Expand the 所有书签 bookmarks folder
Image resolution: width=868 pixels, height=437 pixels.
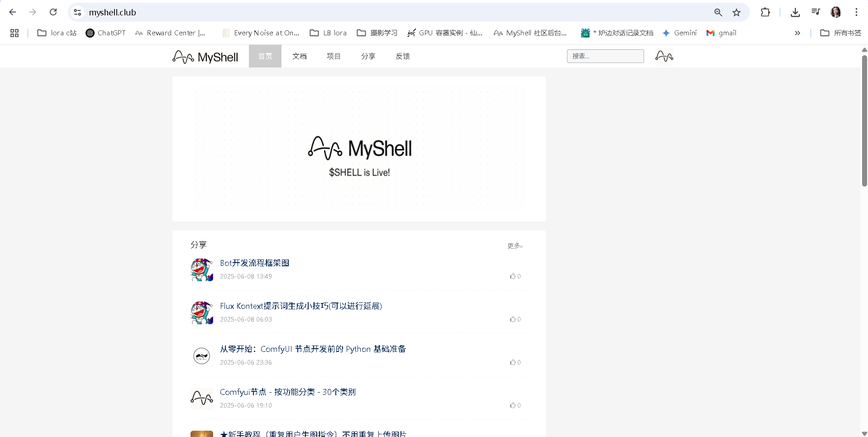(841, 33)
